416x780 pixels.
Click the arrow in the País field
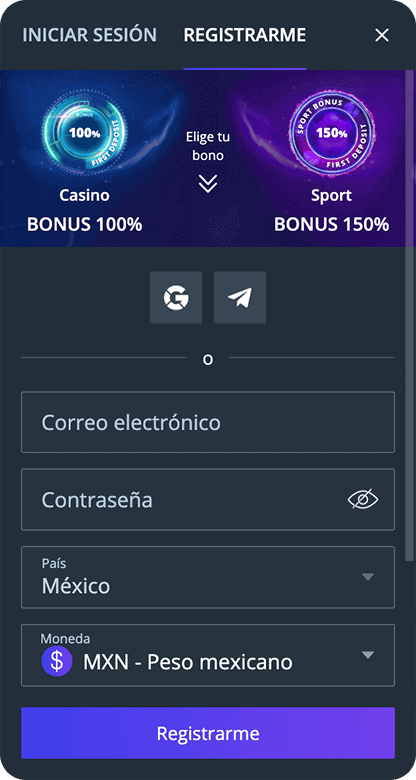point(368,577)
